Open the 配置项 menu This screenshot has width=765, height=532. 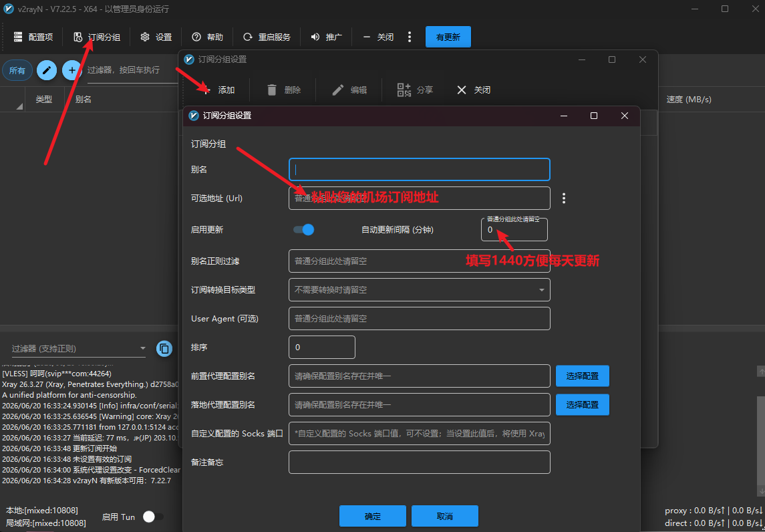click(x=33, y=37)
